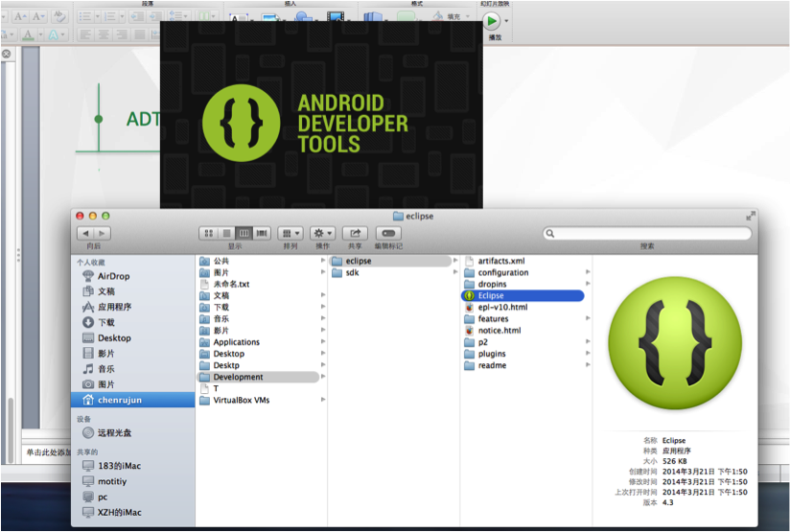Open the slideshow play dropdown arrow
This screenshot has height=532, width=790.
[x=506, y=21]
